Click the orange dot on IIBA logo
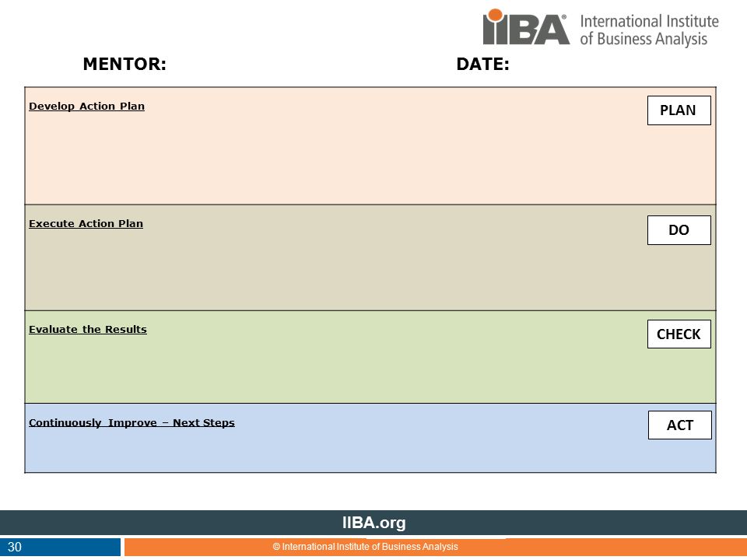This screenshot has width=747, height=560. coord(496,15)
